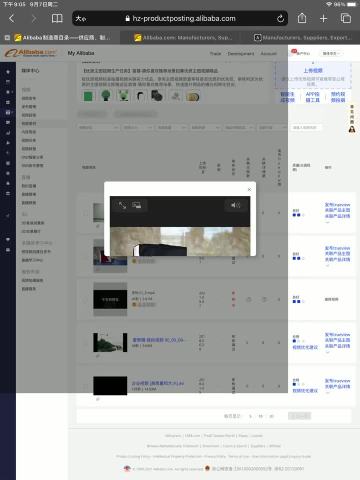The image size is (360, 480).
Task: Open optimization suggestion link in fourth row
Action: click(x=305, y=347)
